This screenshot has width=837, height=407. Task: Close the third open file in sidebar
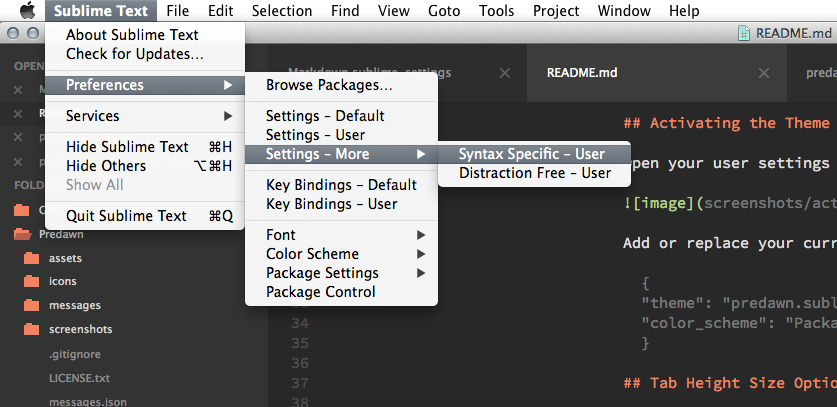click(18, 138)
